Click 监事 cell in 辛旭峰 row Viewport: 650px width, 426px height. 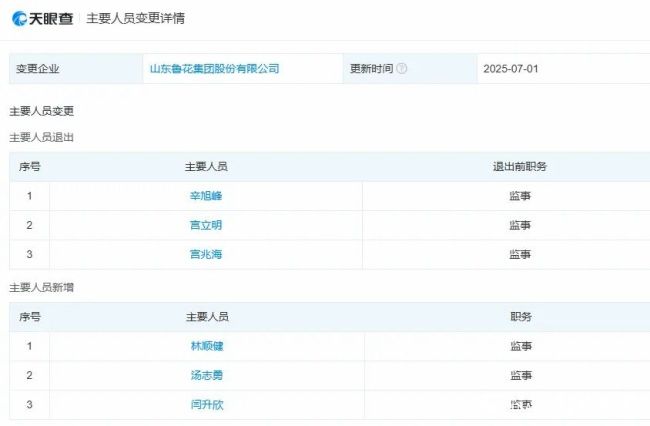click(520, 196)
